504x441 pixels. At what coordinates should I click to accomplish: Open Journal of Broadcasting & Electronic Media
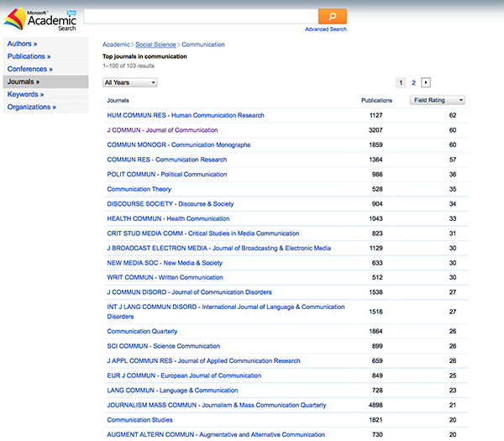(x=219, y=249)
